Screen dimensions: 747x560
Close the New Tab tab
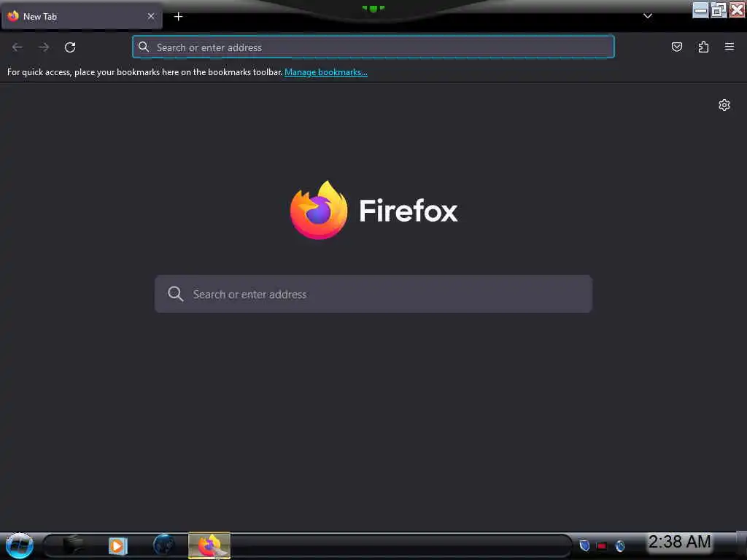151,16
